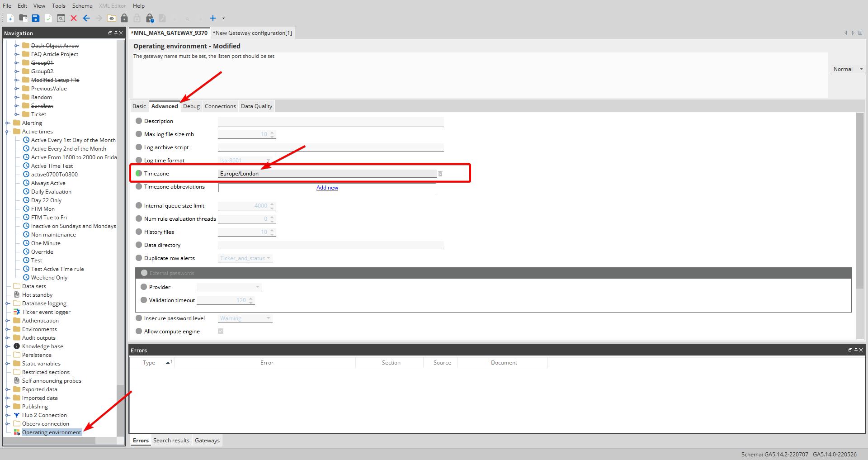868x460 pixels.
Task: Click the Save file icon in toolbar
Action: [x=36, y=18]
